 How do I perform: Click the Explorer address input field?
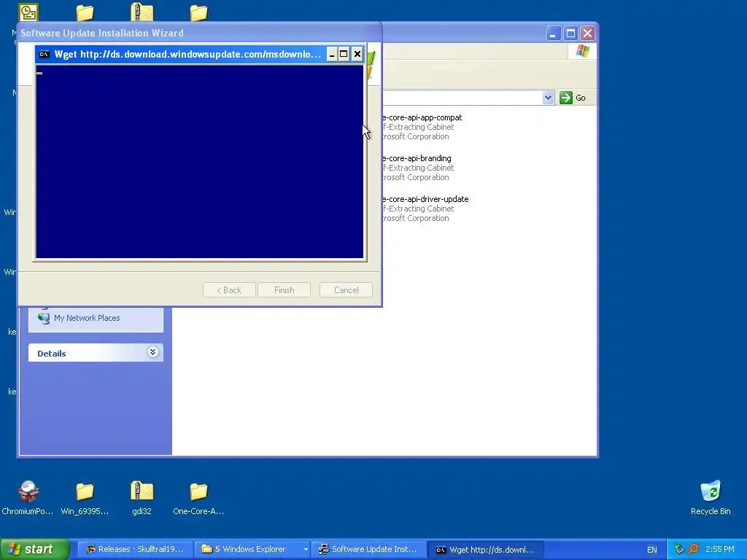pyautogui.click(x=462, y=98)
